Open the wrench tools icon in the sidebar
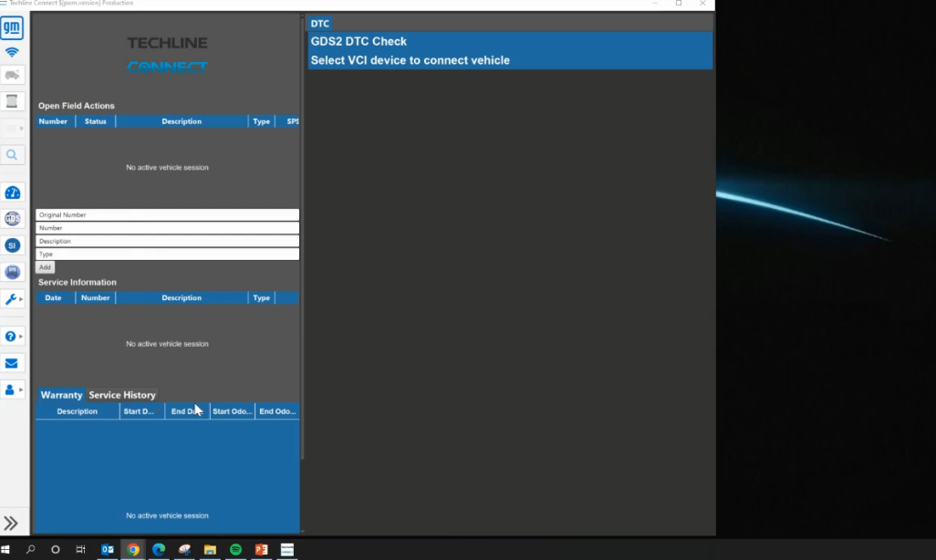 pyautogui.click(x=12, y=298)
